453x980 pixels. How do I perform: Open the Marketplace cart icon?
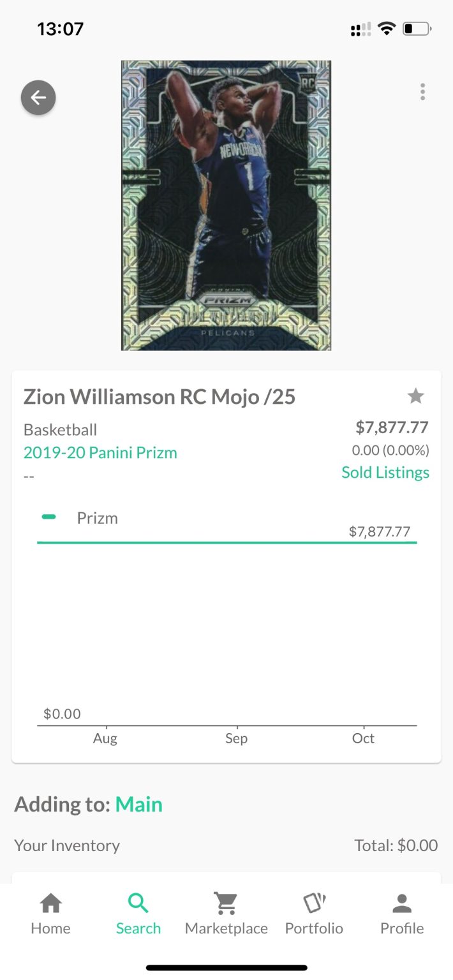pyautogui.click(x=226, y=903)
